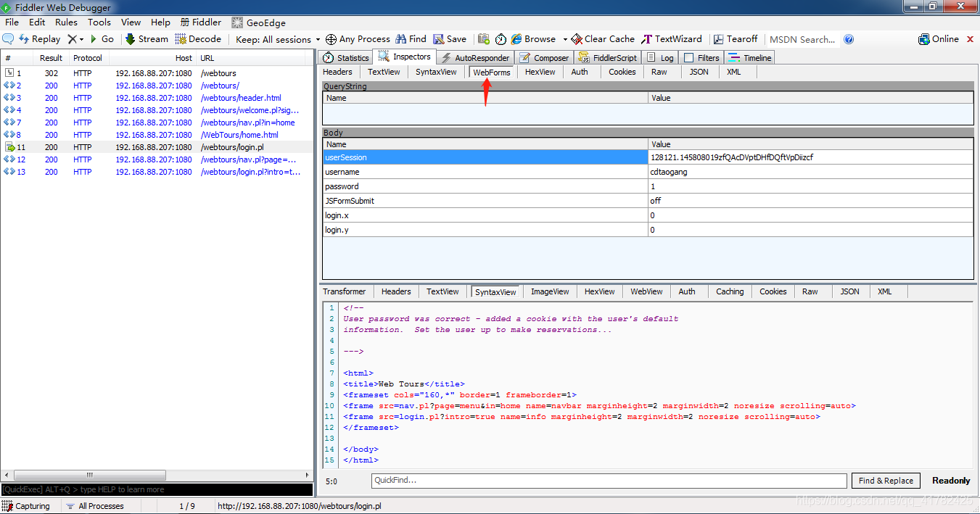Click the login.y name cell
This screenshot has width=980, height=514.
coord(485,230)
